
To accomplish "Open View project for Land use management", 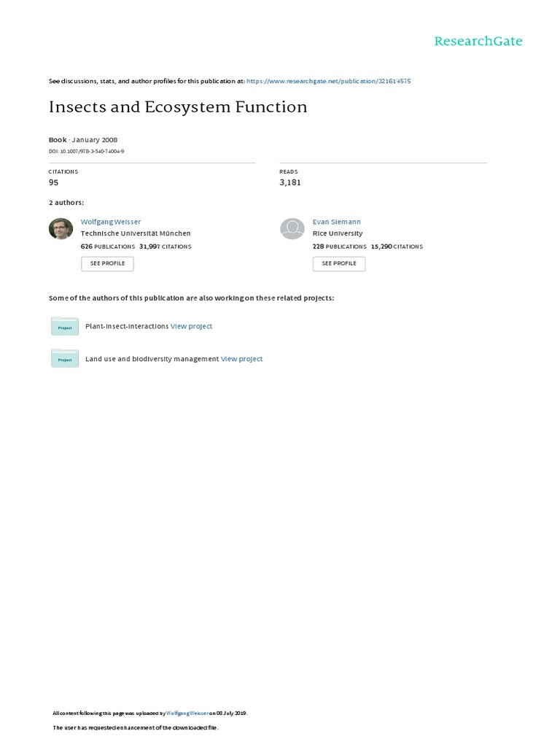I will pos(242,359).
